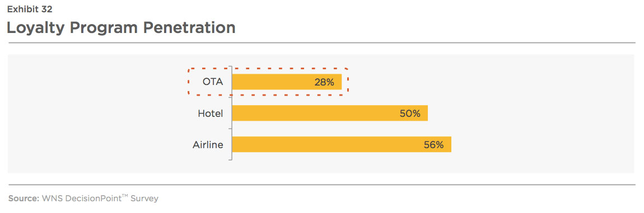
Task: Click the axis tick between Hotel and Airline
Action: tap(230, 129)
